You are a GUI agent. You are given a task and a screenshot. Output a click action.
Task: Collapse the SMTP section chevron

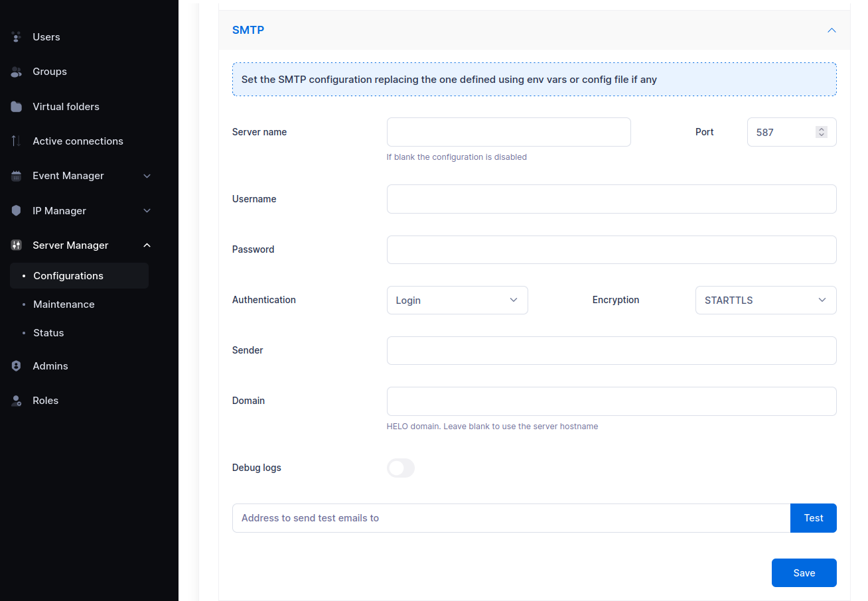point(832,31)
